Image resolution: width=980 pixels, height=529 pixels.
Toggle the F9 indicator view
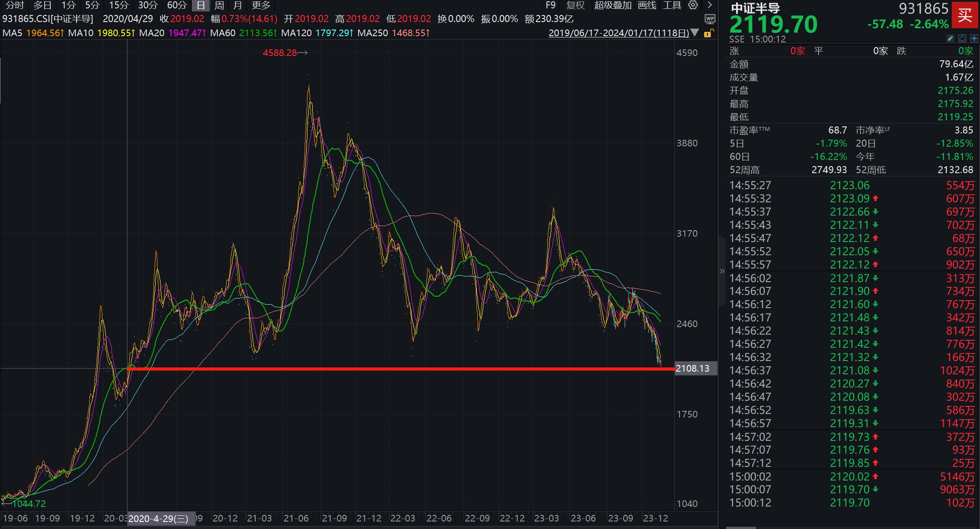click(551, 6)
